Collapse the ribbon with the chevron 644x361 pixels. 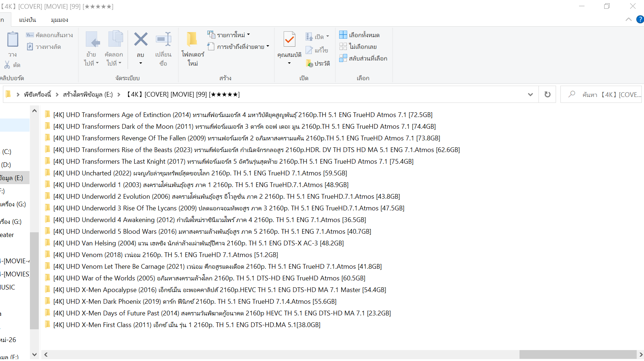click(628, 19)
